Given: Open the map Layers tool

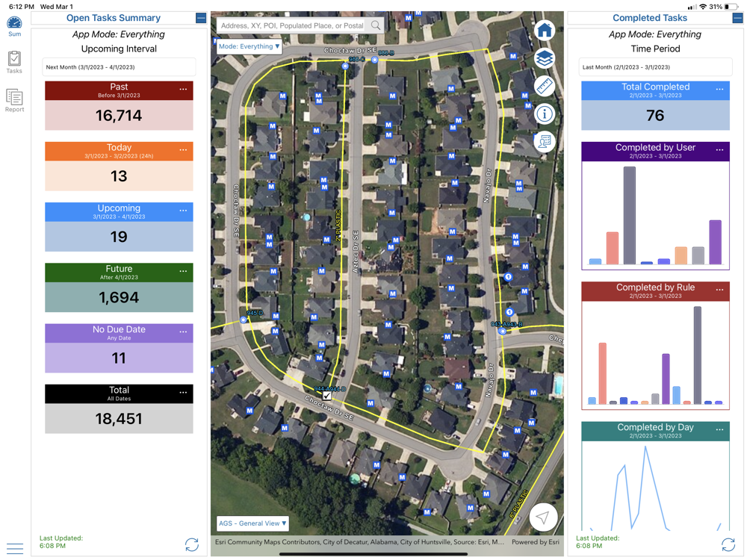Looking at the screenshot, I should pyautogui.click(x=545, y=58).
